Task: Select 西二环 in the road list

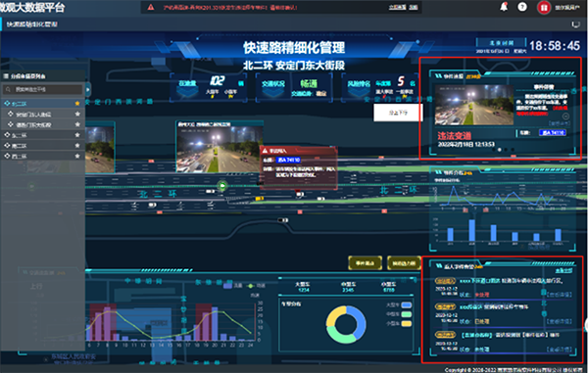Action: pos(20,157)
